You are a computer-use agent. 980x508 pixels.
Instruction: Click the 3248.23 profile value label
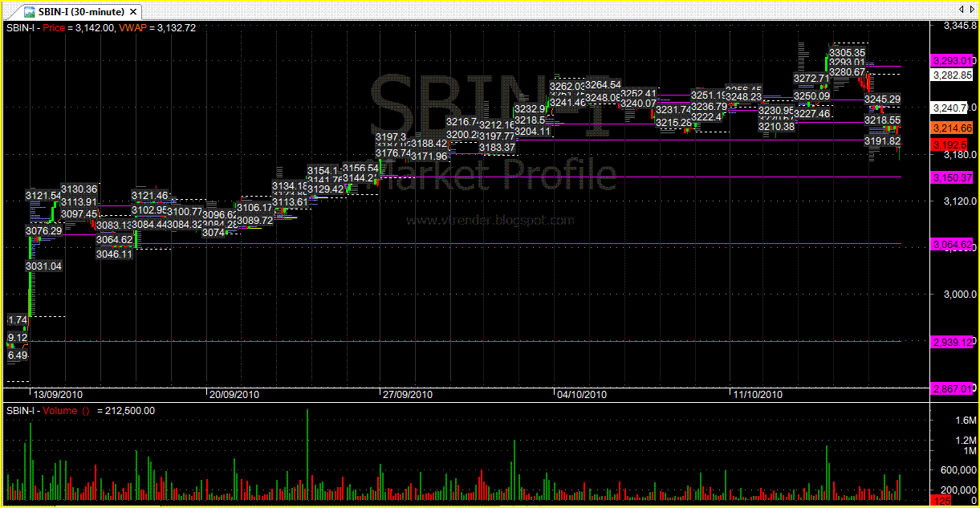744,96
